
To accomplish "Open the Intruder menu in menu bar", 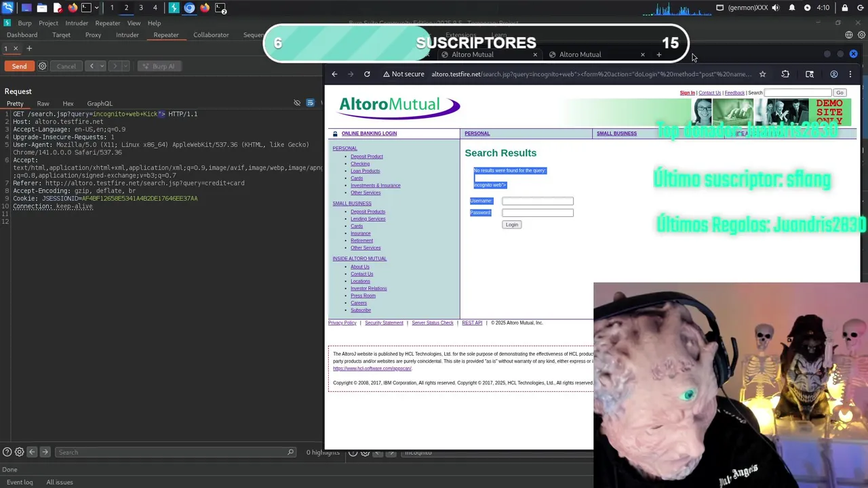I will click(x=77, y=23).
